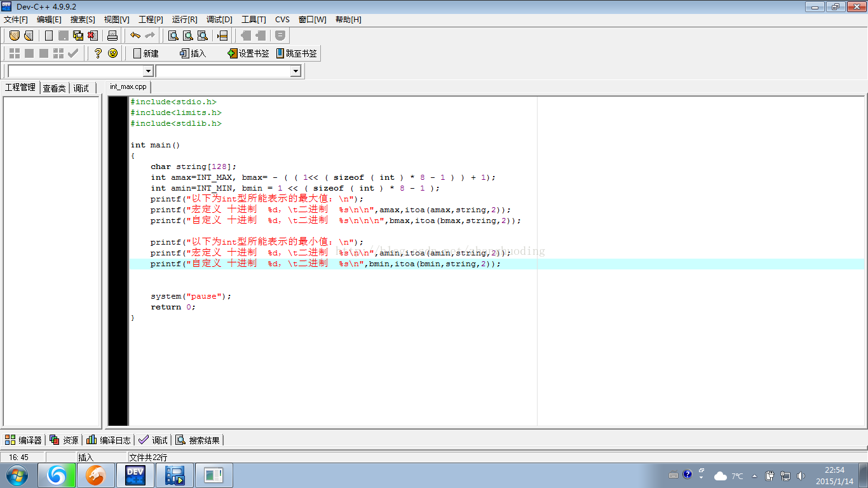Open the 工程[P] menu
The height and width of the screenshot is (488, 868).
(151, 20)
